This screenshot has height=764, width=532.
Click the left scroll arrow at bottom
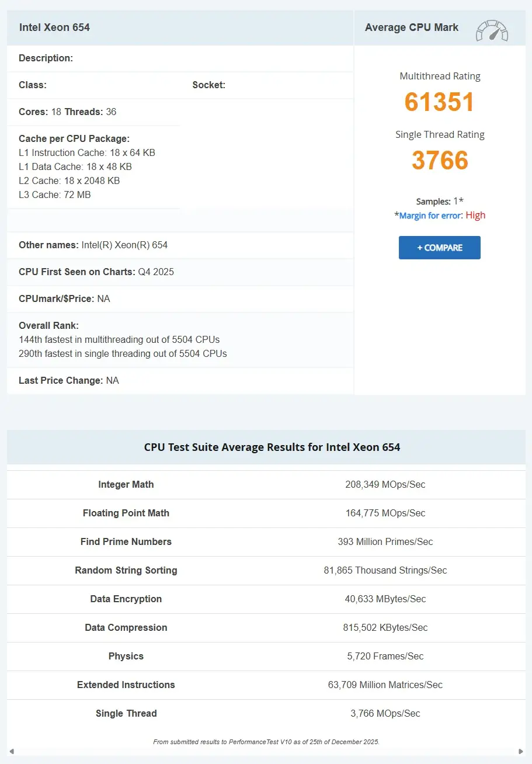coord(11,751)
